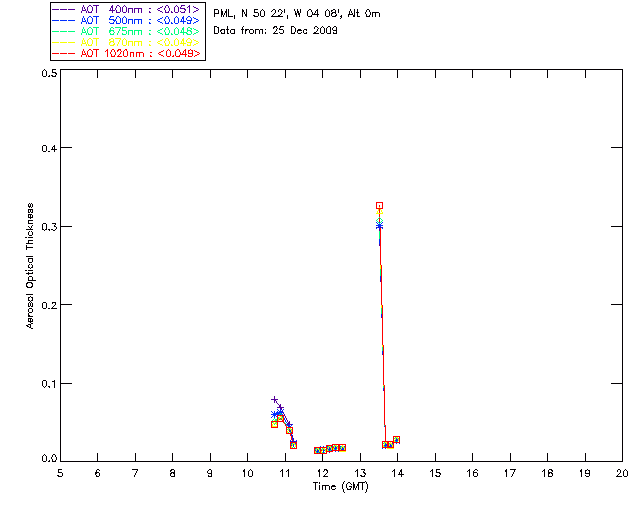The width and height of the screenshot is (640, 512).
Task: Click the y-axis label 0.3
Action: tap(49, 227)
